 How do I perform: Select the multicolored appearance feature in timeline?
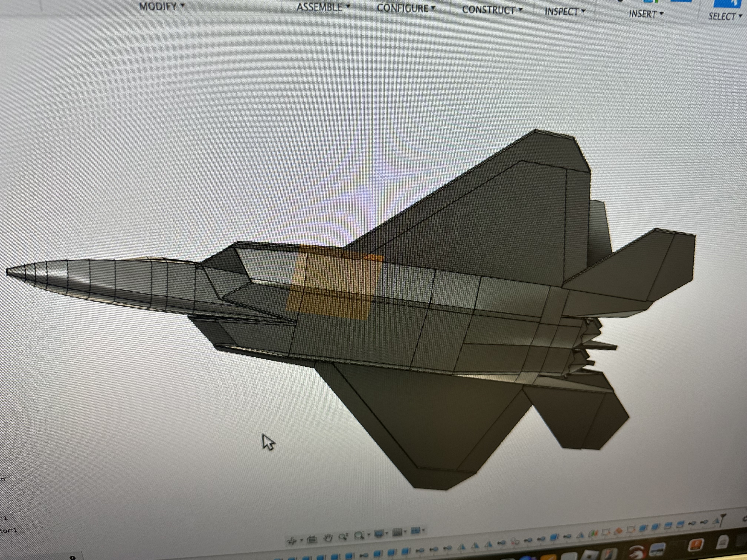click(593, 533)
